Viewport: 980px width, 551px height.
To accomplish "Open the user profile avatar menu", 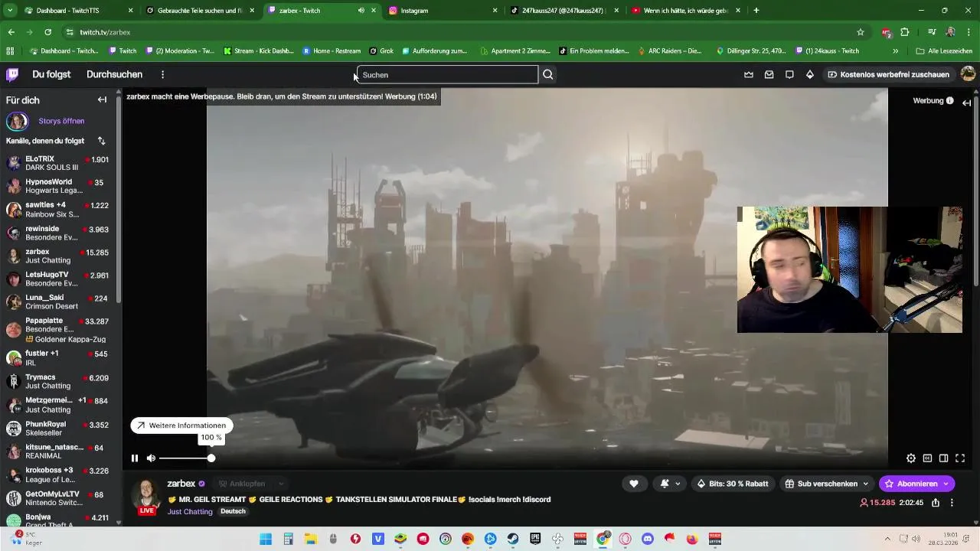I will 968,74.
